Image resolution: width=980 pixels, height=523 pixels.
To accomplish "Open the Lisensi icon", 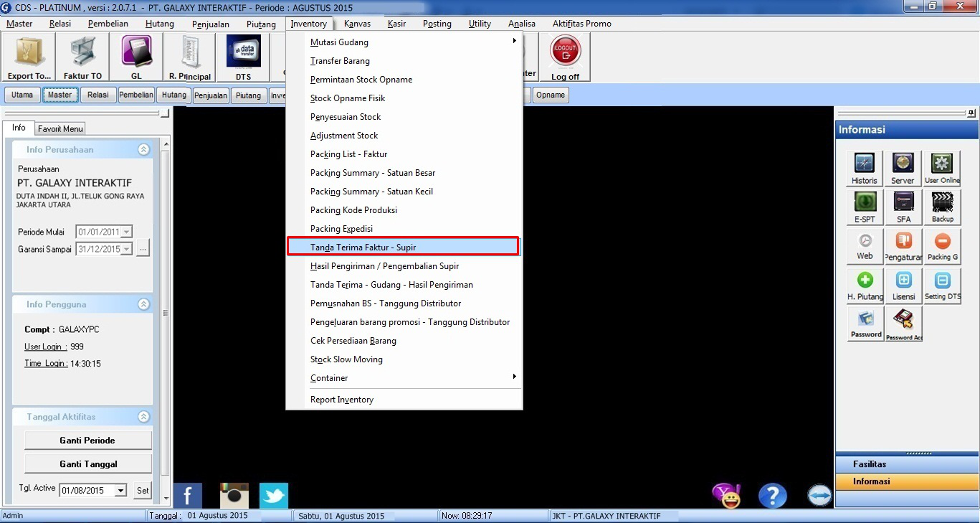I will click(903, 285).
